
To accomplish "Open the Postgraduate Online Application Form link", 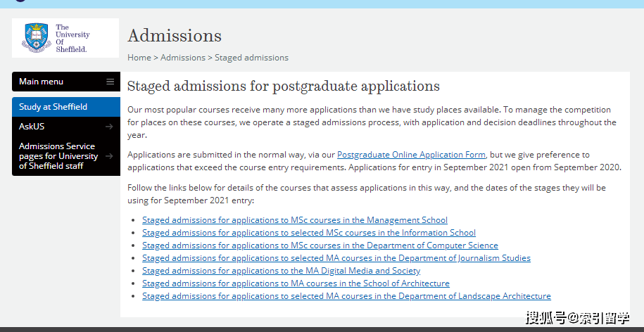I will click(411, 155).
